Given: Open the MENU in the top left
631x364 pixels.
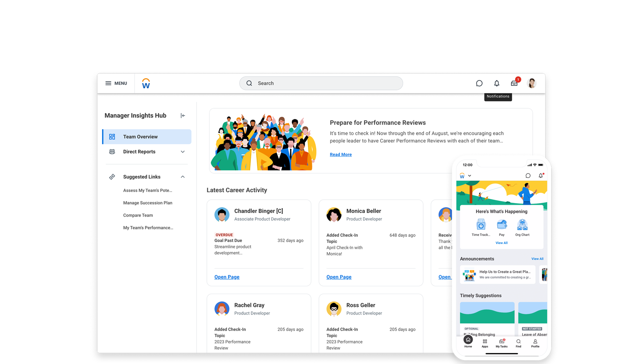Looking at the screenshot, I should tap(116, 83).
